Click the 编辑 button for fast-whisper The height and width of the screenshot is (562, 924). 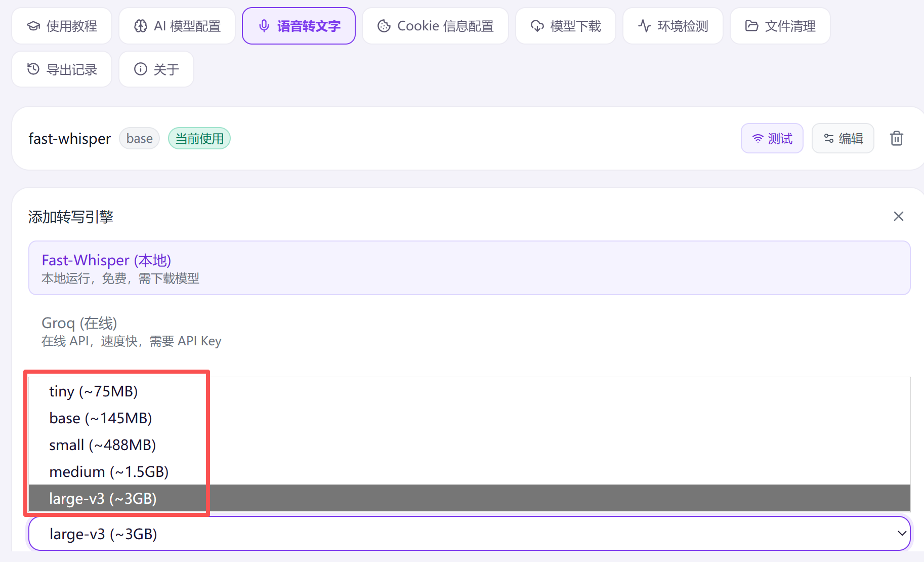pyautogui.click(x=843, y=138)
